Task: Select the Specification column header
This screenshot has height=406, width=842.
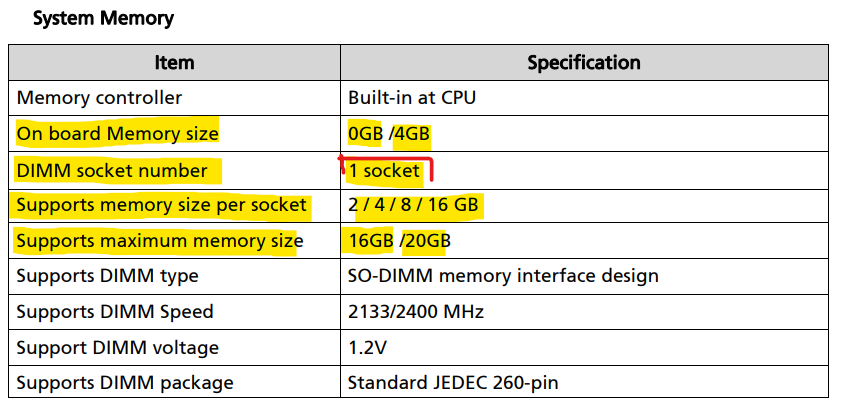Action: point(584,63)
